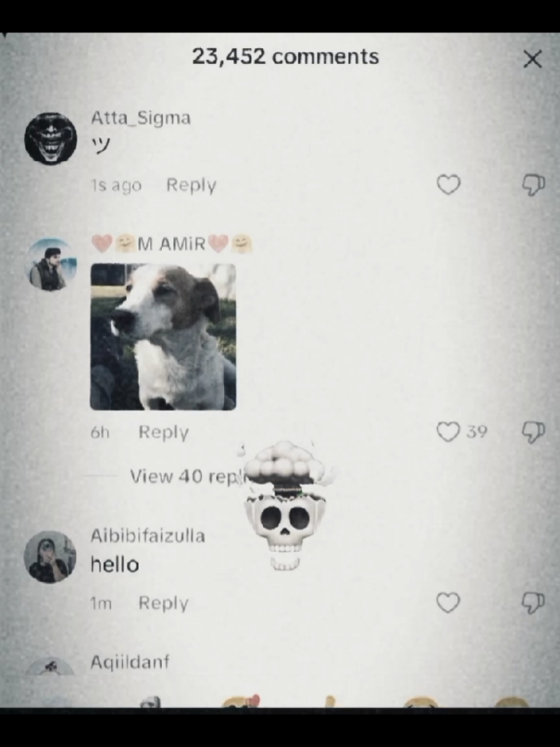The image size is (560, 747).
Task: Reply to Atta_Sigma's comment
Action: [191, 185]
